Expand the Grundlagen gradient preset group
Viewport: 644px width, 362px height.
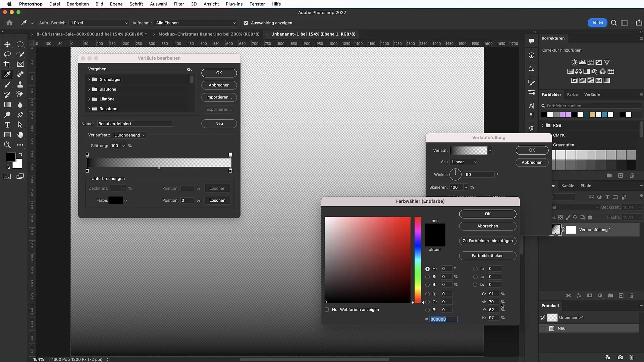[89, 79]
